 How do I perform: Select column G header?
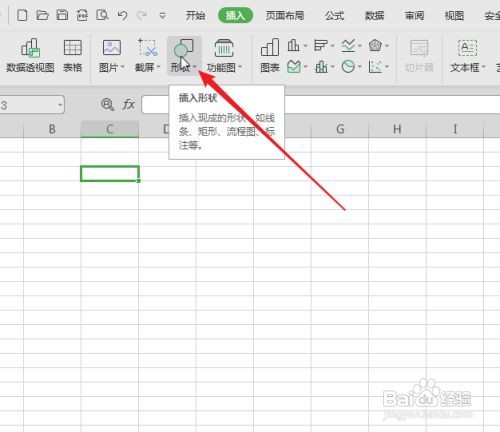340,129
